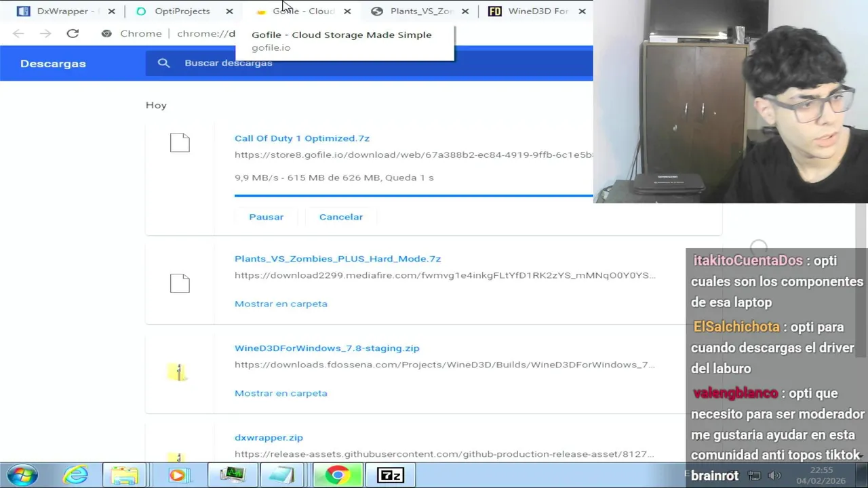Screen dimensions: 868x488
Task: Click the Call Of Duty file icon
Action: pyautogui.click(x=180, y=142)
